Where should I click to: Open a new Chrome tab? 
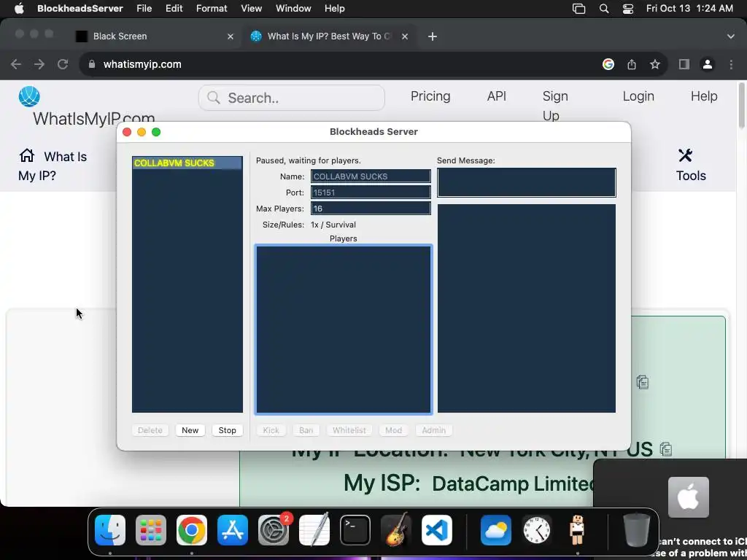tap(432, 36)
